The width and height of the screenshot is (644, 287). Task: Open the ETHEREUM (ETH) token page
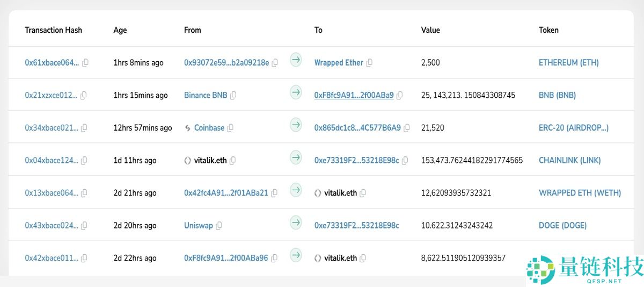click(568, 63)
